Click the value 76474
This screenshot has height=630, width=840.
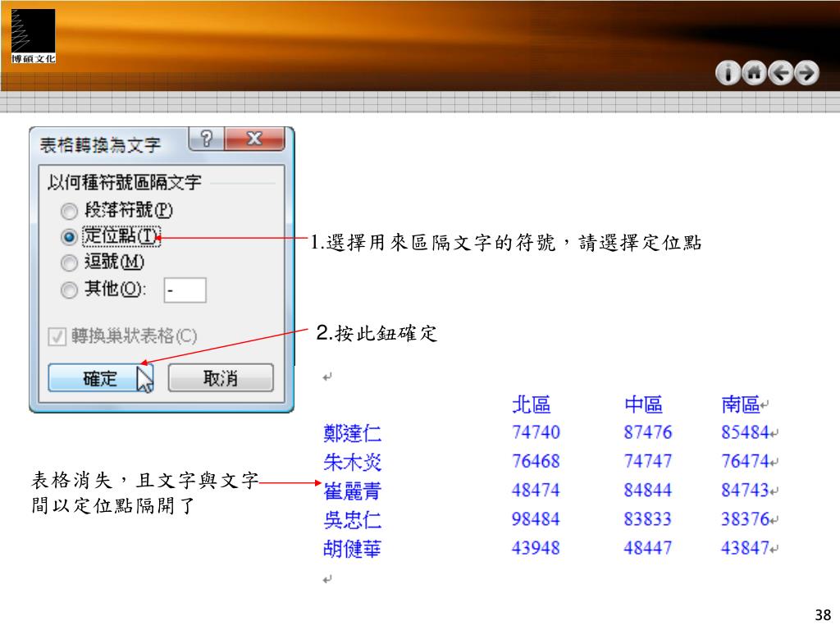[x=745, y=461]
